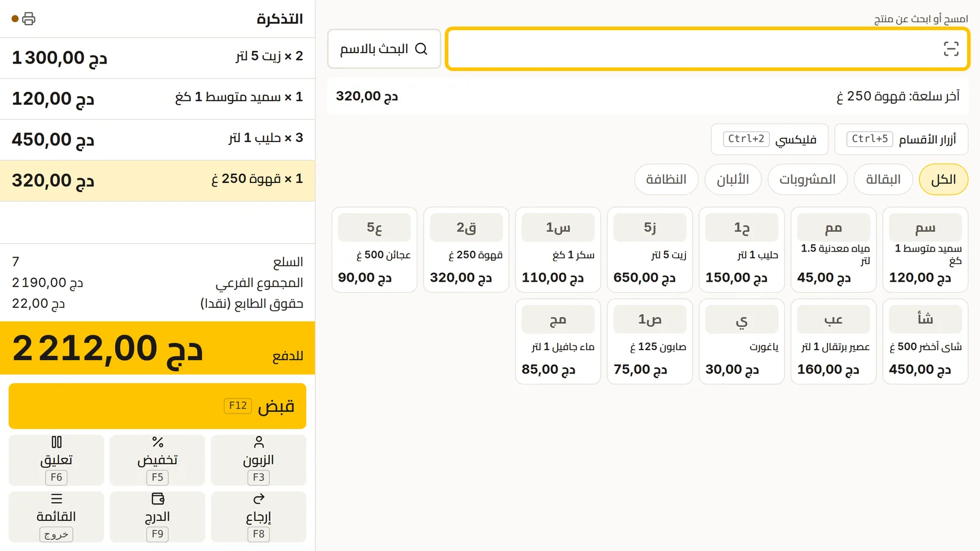Click the 650,00 دج price of زيت

pyautogui.click(x=644, y=278)
